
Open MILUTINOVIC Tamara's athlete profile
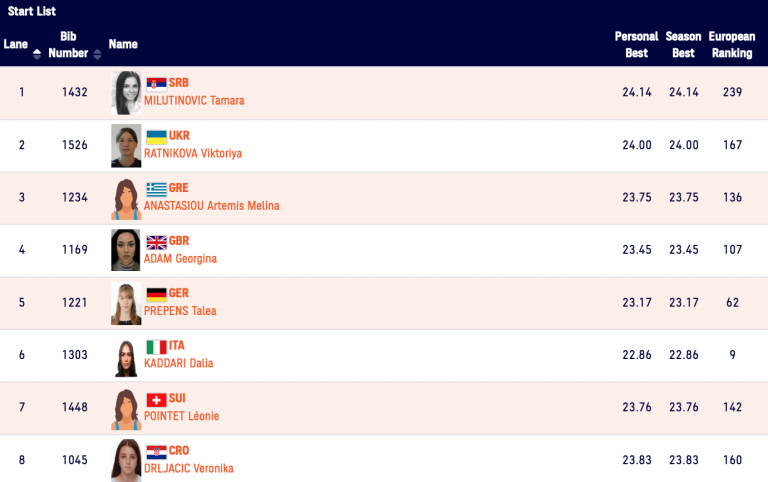click(x=194, y=100)
